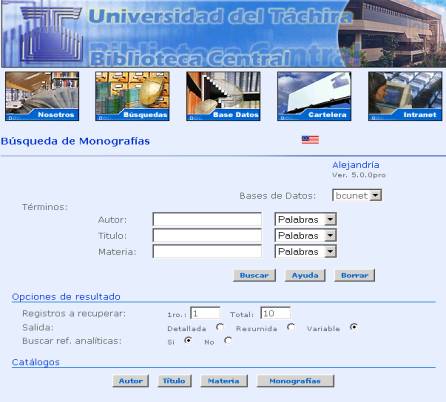This screenshot has height=402, width=446.
Task: Select the Detallada output radio button
Action: (220, 327)
